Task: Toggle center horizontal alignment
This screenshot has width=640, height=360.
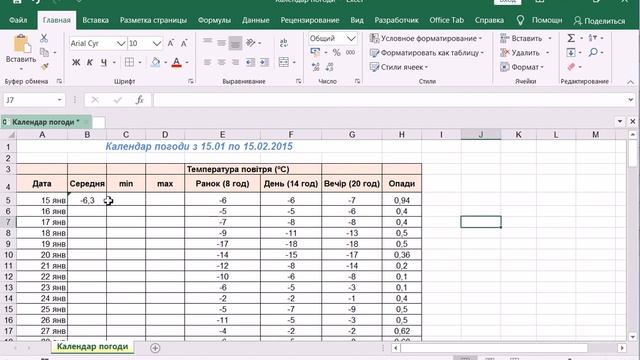Action: (221, 62)
